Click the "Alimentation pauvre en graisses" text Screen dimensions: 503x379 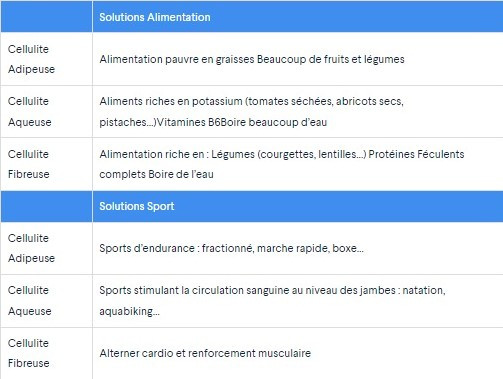[x=177, y=59]
